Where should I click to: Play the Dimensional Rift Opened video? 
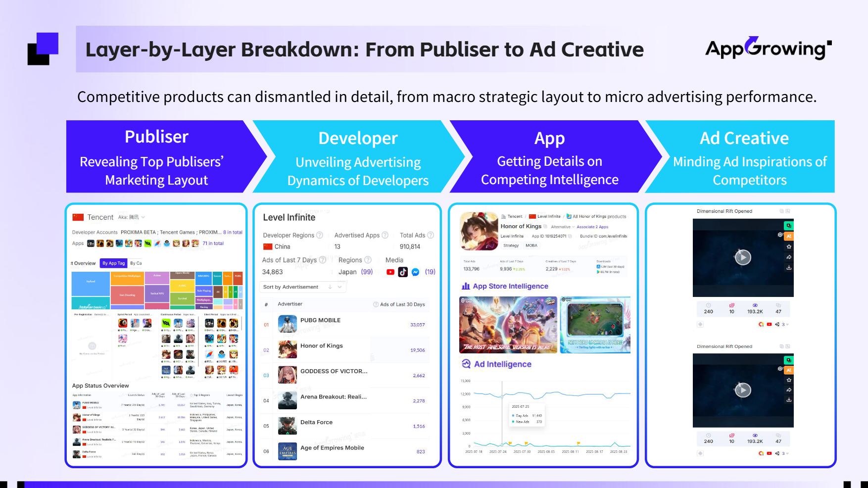click(742, 257)
